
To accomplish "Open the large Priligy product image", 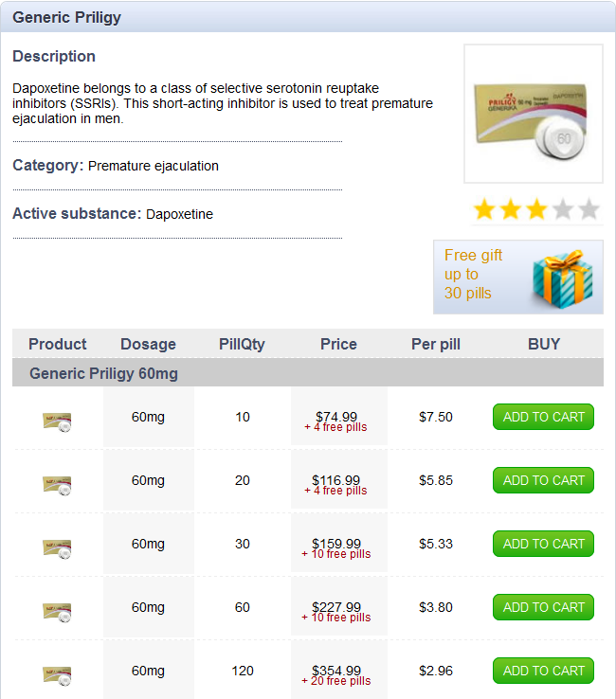I will click(533, 114).
